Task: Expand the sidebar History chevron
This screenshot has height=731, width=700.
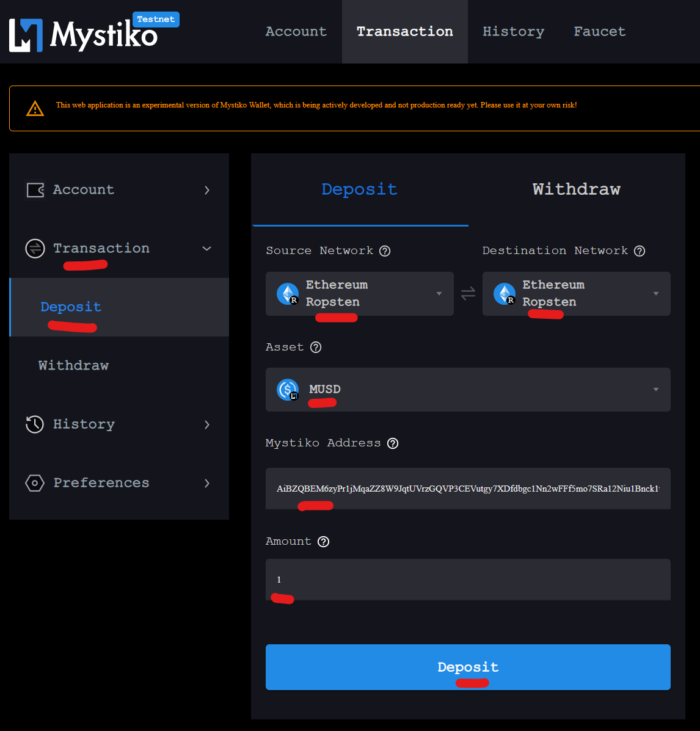Action: (x=207, y=424)
